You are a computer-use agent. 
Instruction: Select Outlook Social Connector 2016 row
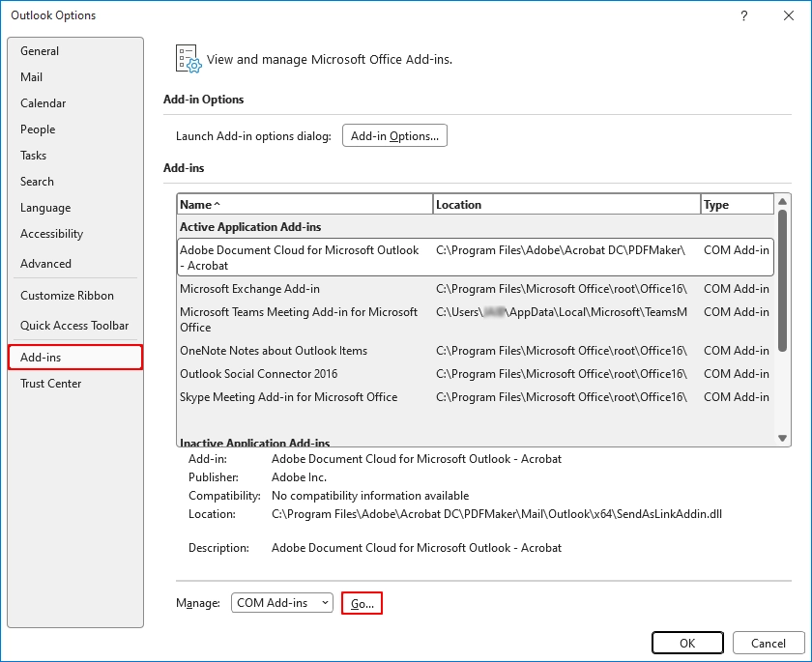(476, 374)
